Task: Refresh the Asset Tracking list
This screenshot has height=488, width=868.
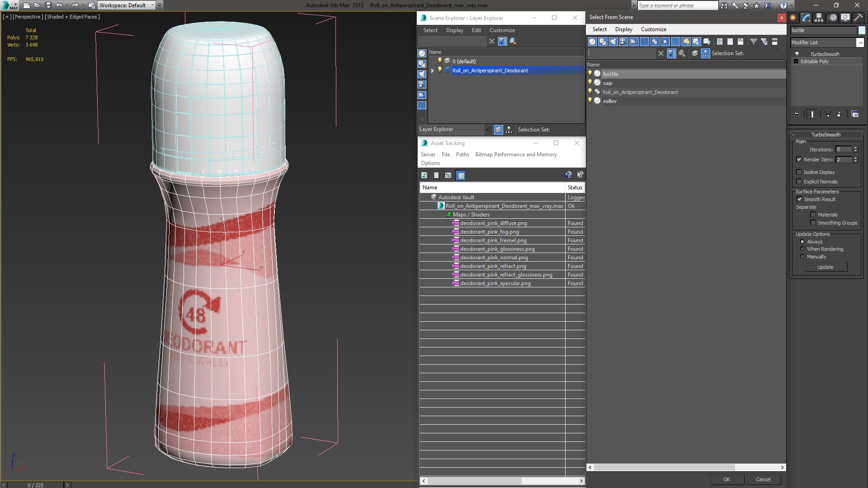Action: 424,175
